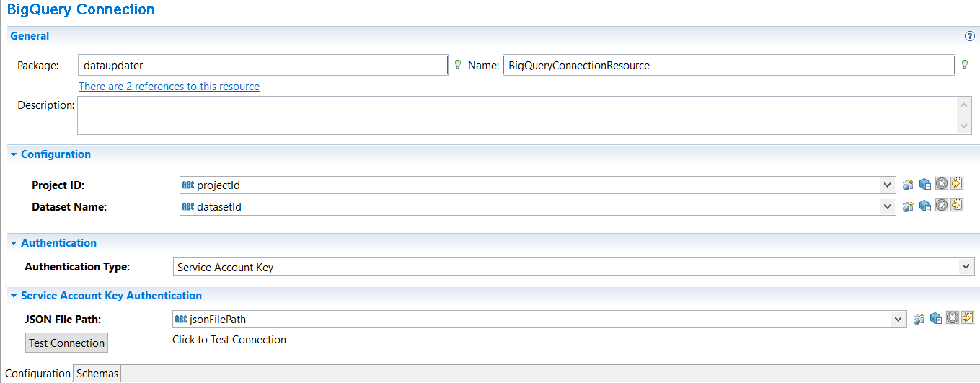Click the 'Click to Test Connection' status text

[x=229, y=340]
